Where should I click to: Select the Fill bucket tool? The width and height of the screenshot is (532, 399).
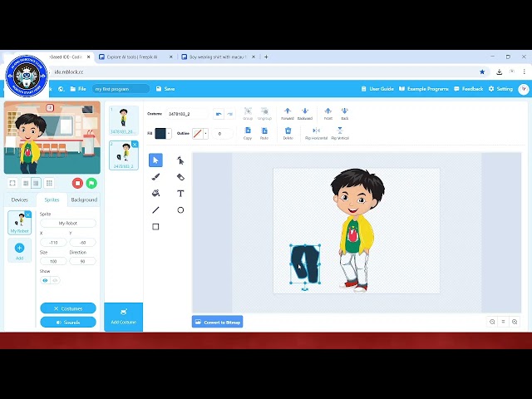pos(155,194)
